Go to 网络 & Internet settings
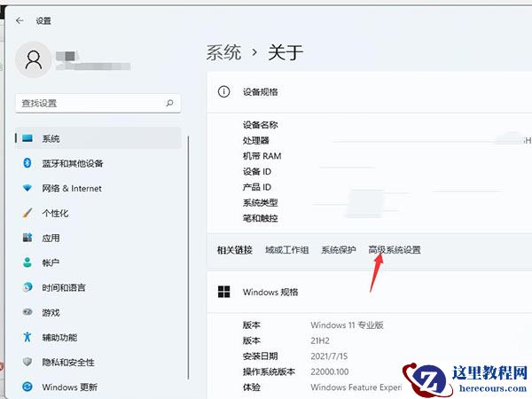This screenshot has width=532, height=399. pos(98,188)
